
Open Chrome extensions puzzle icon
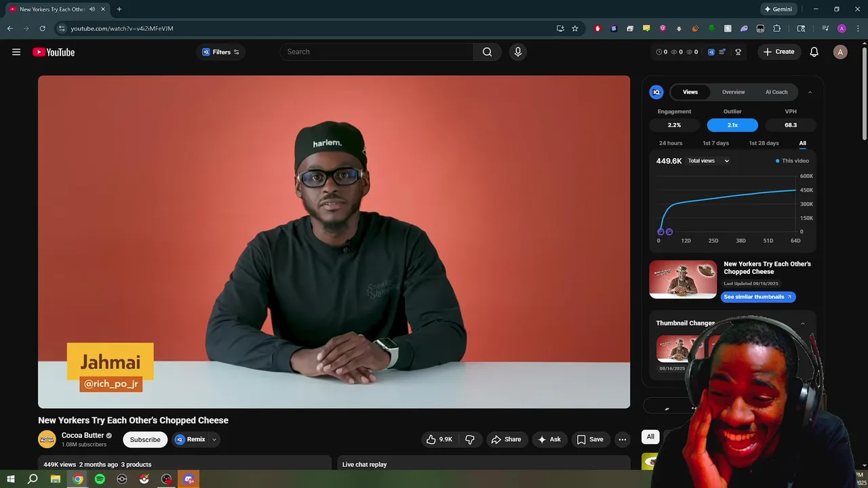click(777, 28)
